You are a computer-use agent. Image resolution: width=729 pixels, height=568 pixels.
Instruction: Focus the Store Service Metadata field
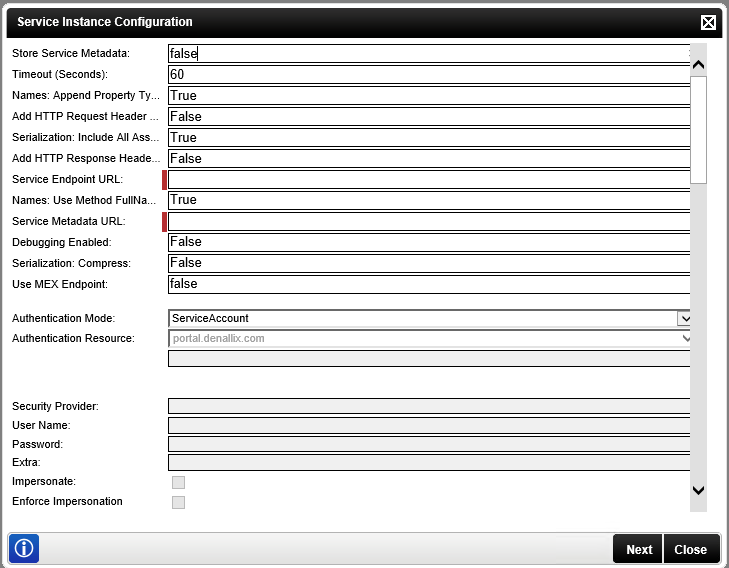point(429,53)
